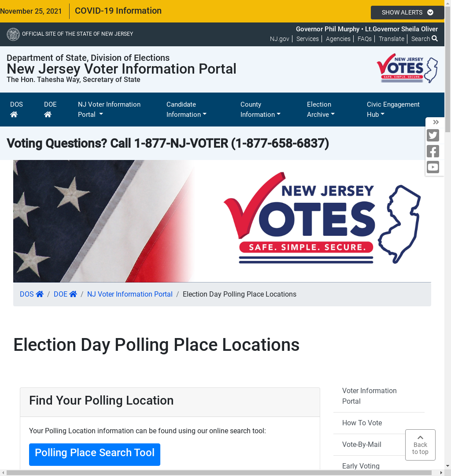
Task: Visit Facebook via the sidebar icon
Action: 433,151
